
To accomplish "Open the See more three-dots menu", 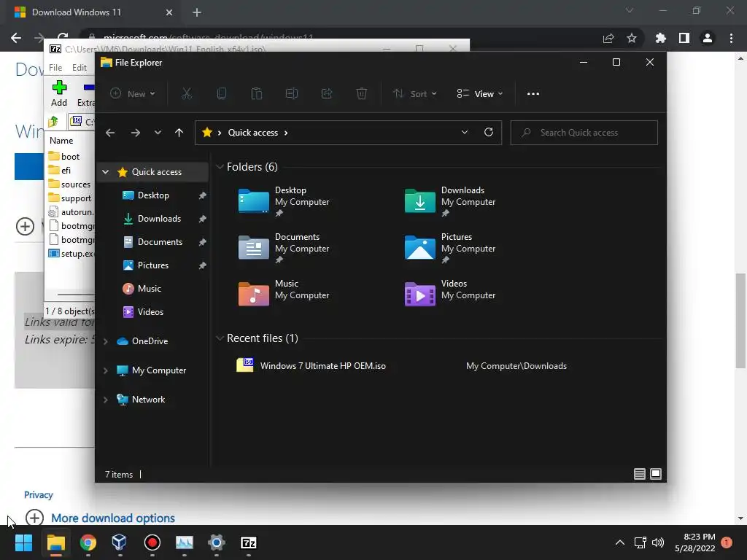I will click(x=533, y=94).
